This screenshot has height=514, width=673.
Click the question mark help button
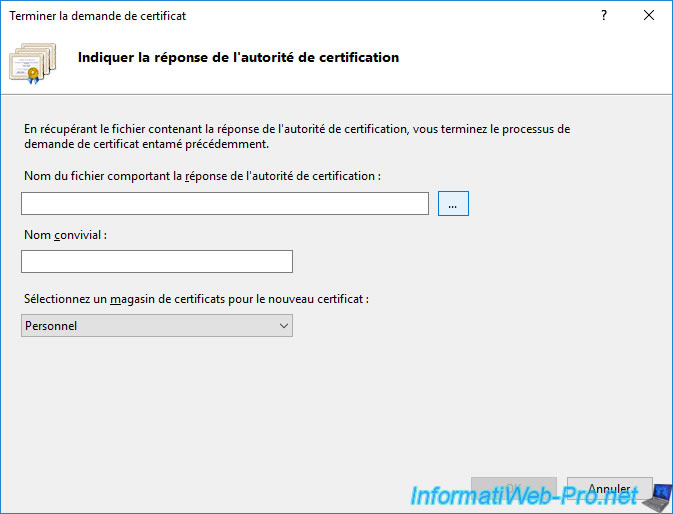[x=604, y=16]
